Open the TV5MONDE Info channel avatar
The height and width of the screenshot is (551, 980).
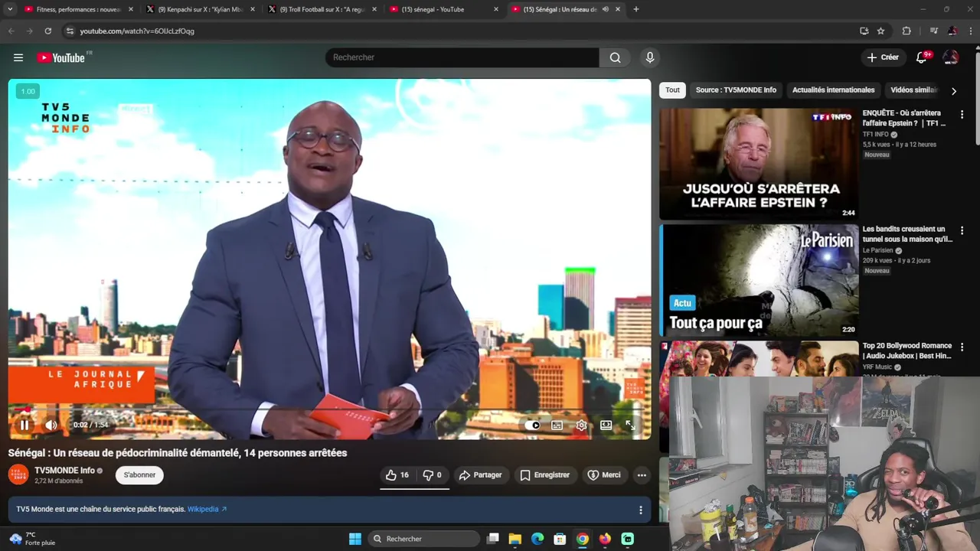(18, 474)
